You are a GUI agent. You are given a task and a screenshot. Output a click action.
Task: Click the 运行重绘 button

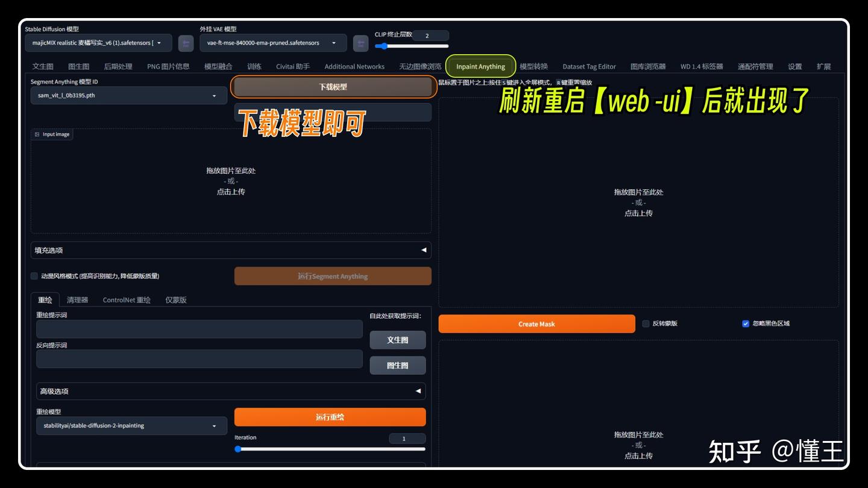[x=330, y=416]
